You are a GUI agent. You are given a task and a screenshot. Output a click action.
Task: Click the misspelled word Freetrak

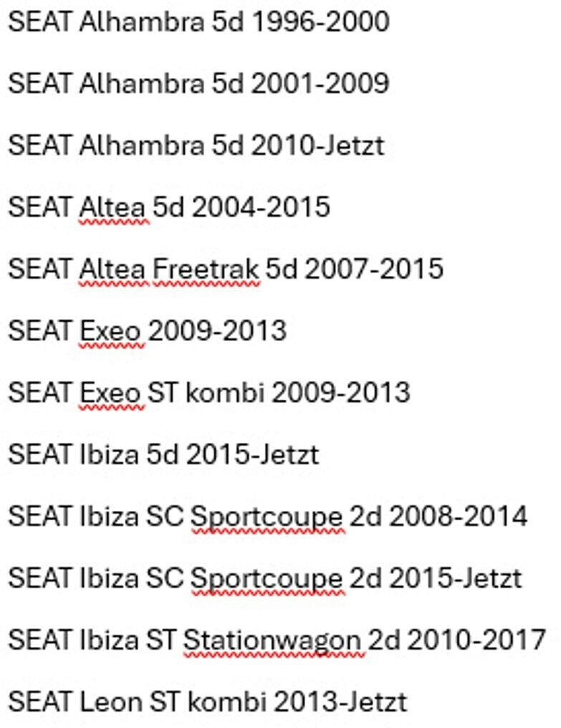(206, 269)
